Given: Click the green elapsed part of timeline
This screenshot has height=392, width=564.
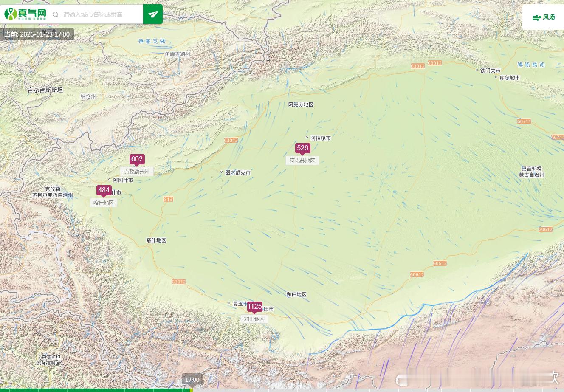Looking at the screenshot, I should click(x=95, y=390).
